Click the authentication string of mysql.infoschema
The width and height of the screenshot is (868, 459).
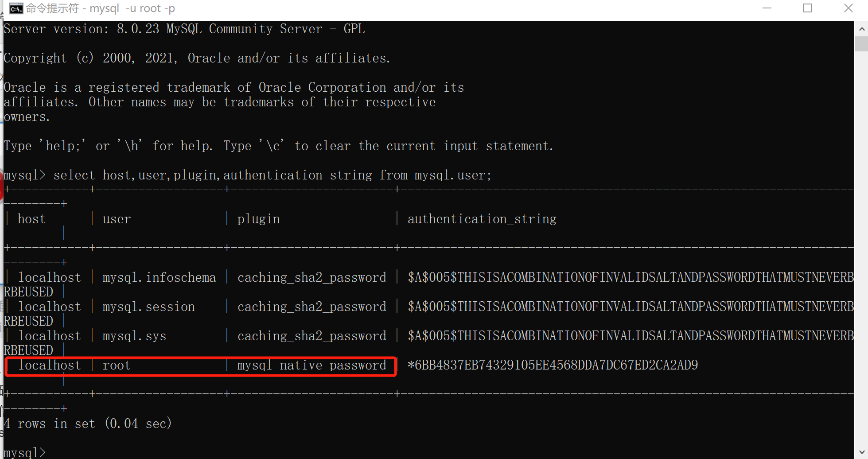(x=631, y=277)
